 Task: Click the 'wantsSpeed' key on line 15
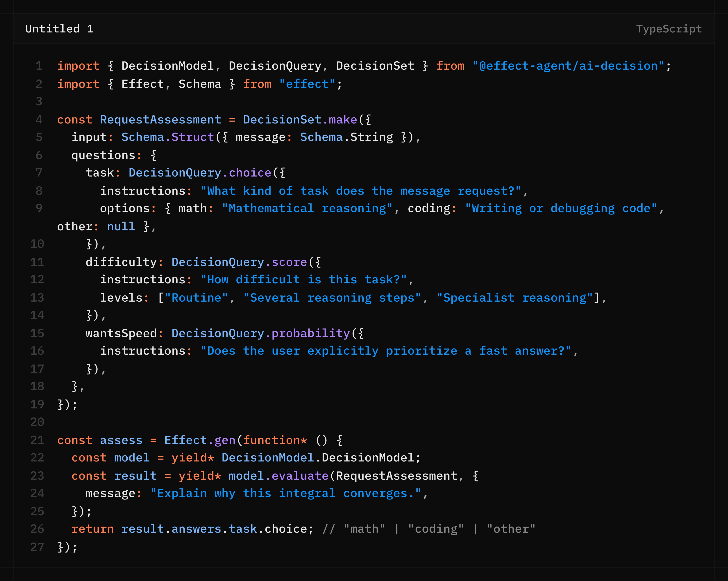[121, 334]
